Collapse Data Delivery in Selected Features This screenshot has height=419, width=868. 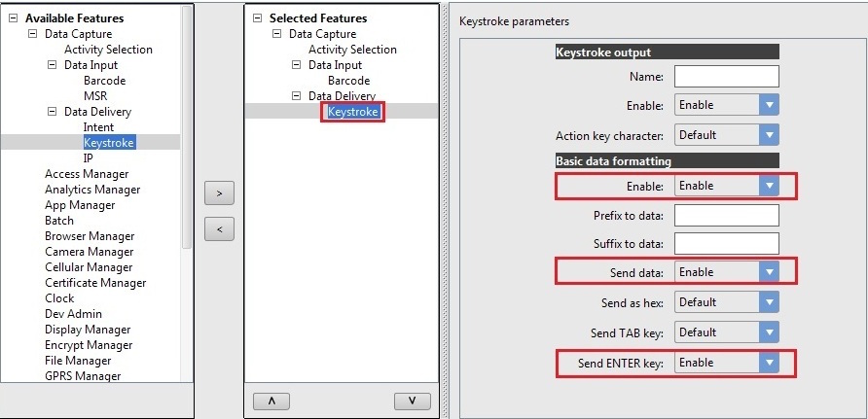298,96
